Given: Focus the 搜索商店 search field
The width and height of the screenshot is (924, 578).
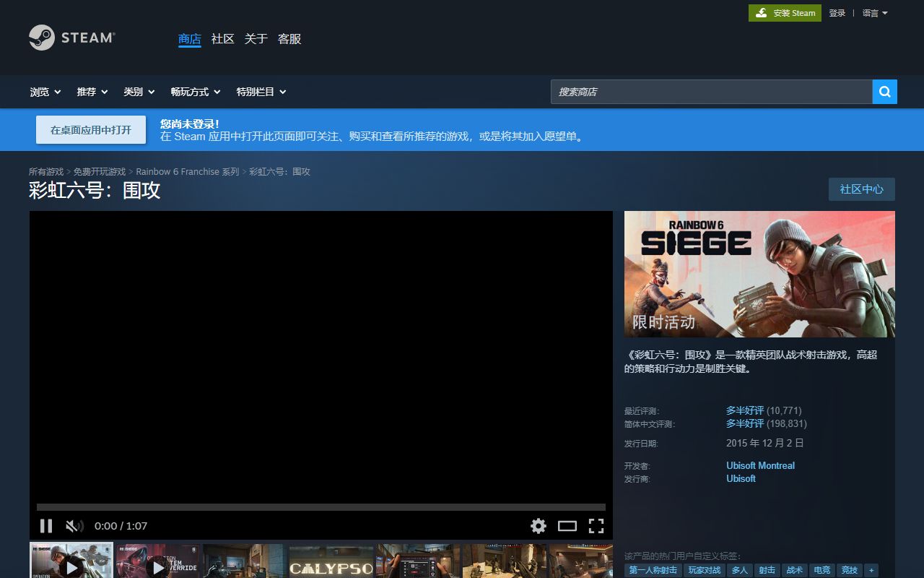Looking at the screenshot, I should pos(712,92).
